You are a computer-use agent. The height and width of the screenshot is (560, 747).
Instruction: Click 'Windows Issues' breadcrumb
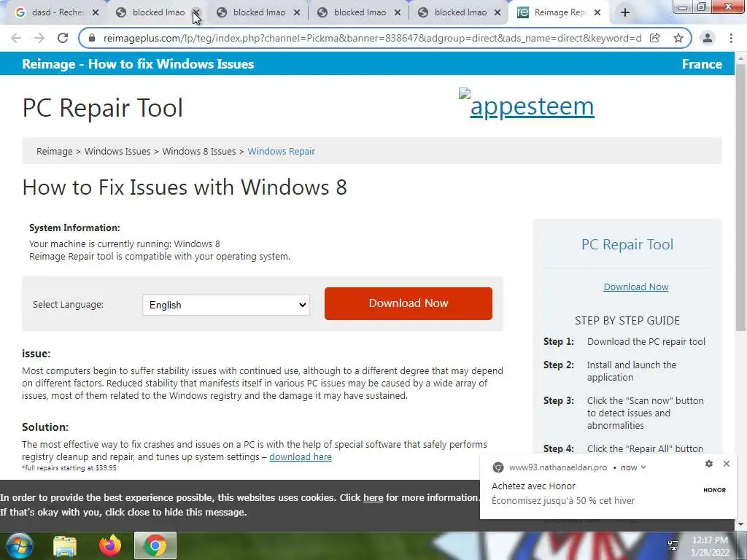[x=117, y=151]
